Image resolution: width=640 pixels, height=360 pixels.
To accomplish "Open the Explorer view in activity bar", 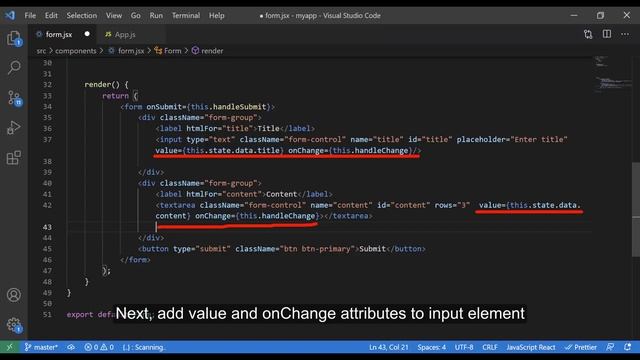I will [14, 39].
